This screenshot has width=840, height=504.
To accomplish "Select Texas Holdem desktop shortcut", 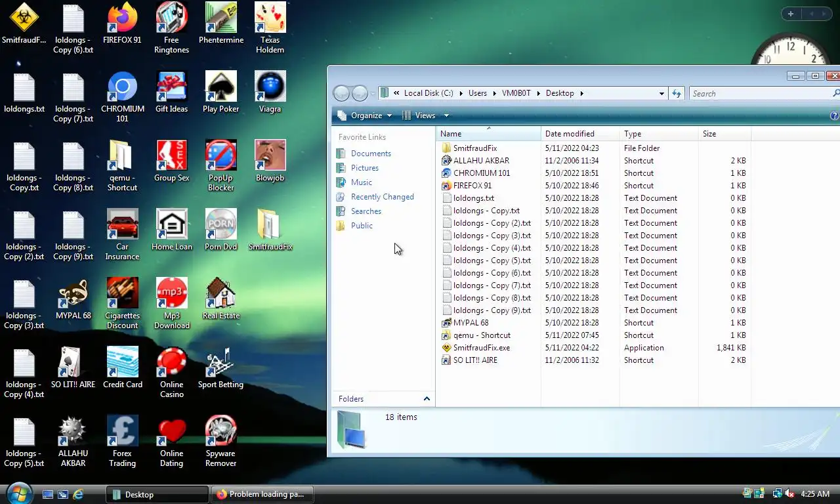I will 270,28.
